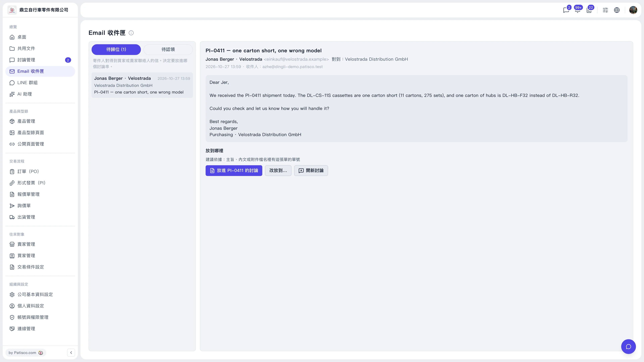Open 連線管理 in the sidebar
The image size is (644, 362).
tap(40, 329)
